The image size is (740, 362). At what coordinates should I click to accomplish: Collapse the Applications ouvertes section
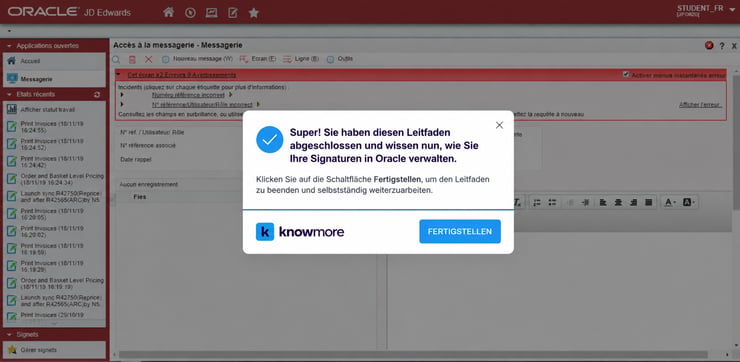(9, 46)
